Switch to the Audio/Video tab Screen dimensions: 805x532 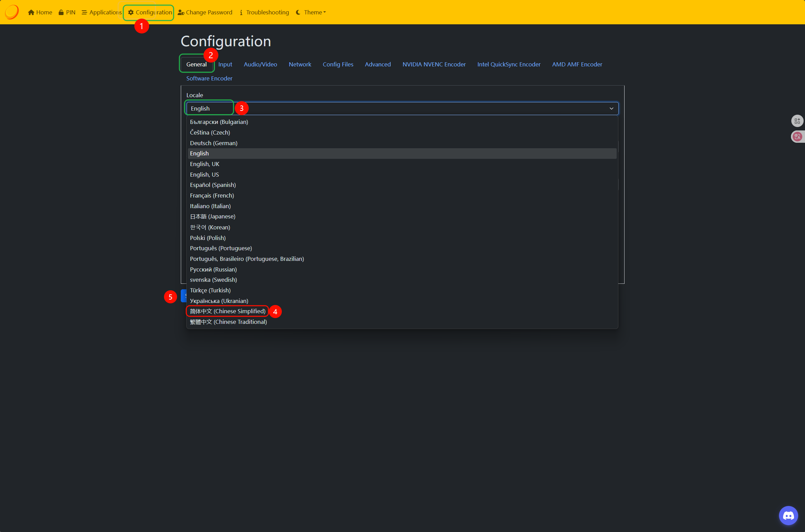[260, 64]
